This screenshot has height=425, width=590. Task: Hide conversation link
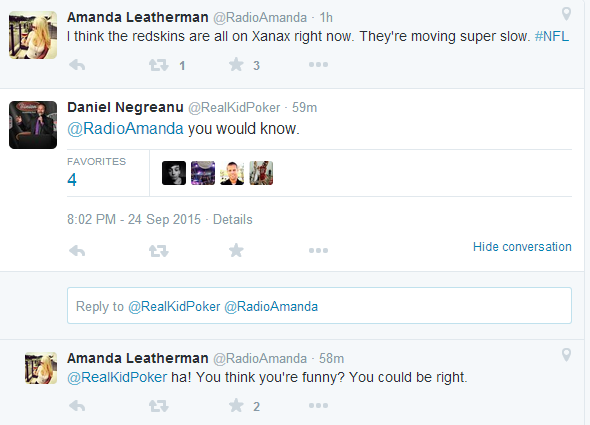tap(522, 247)
